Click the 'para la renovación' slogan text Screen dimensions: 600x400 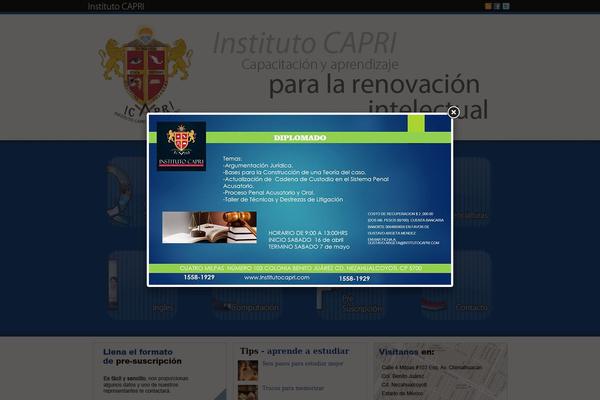(x=374, y=84)
